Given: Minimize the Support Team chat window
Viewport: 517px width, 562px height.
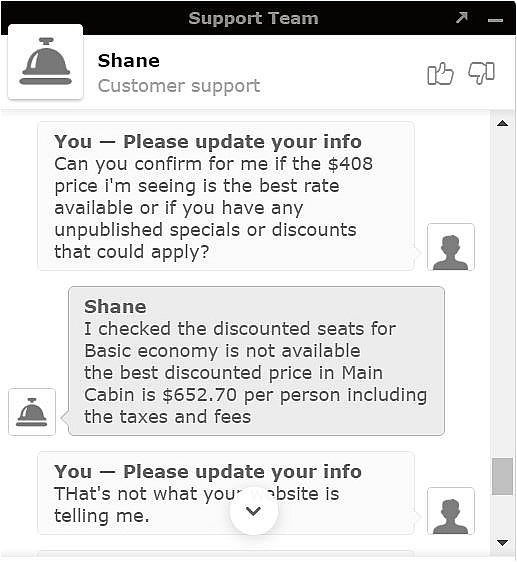Looking at the screenshot, I should (495, 20).
